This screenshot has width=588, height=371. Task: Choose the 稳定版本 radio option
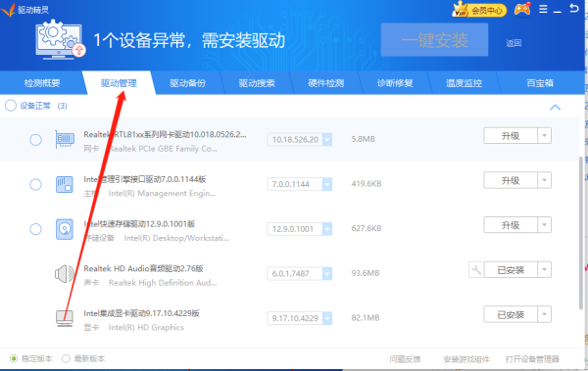[14, 358]
